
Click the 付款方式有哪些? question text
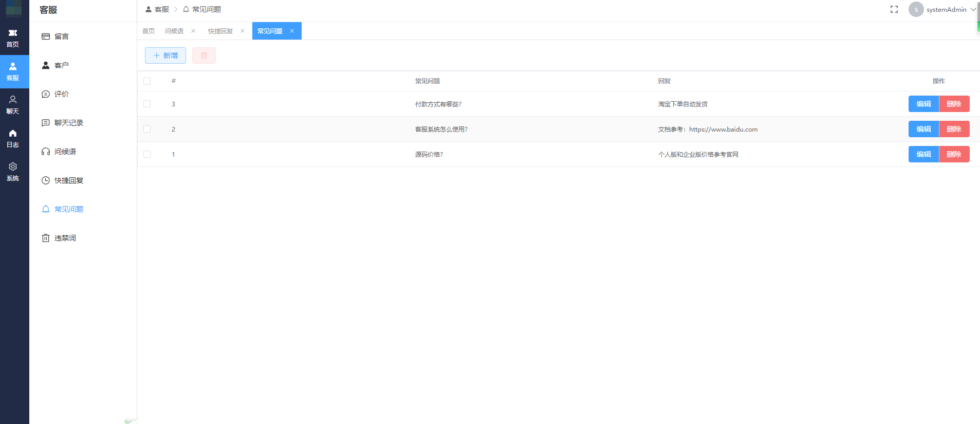438,104
